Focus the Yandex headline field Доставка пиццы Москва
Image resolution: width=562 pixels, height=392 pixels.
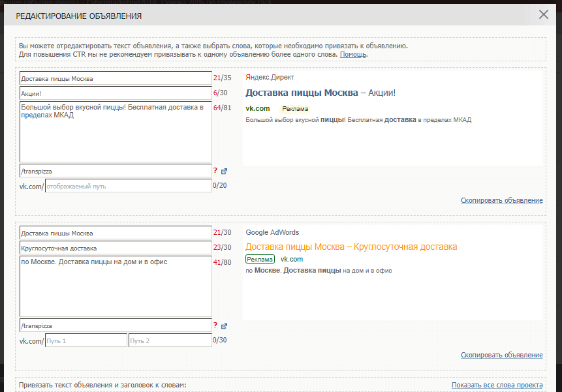tap(115, 79)
